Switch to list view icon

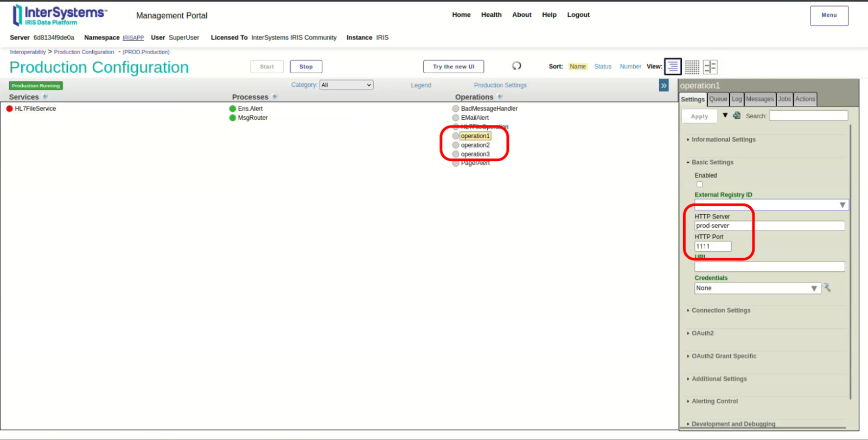[x=673, y=67]
